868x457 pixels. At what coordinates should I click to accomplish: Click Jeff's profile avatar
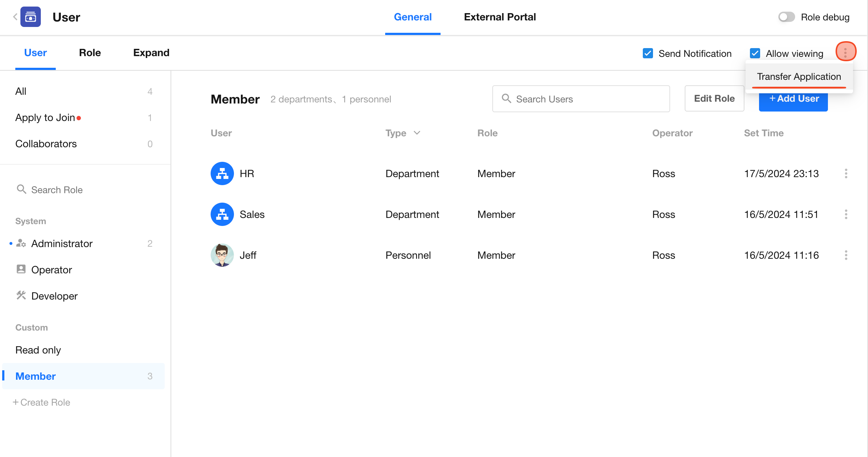pos(222,255)
